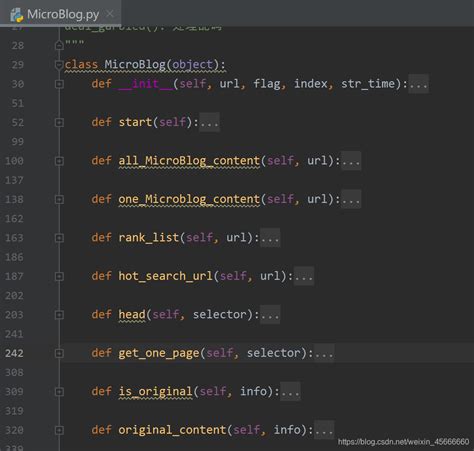Expand the folded __init__ method

[x=59, y=84]
